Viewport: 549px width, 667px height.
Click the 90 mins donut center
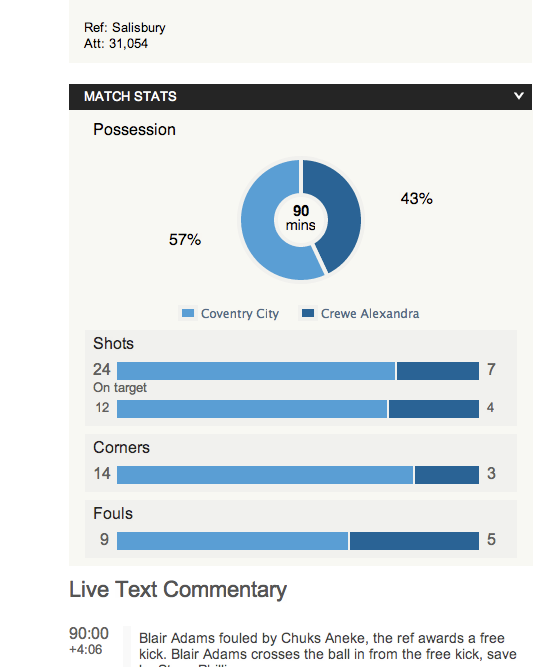click(301, 218)
